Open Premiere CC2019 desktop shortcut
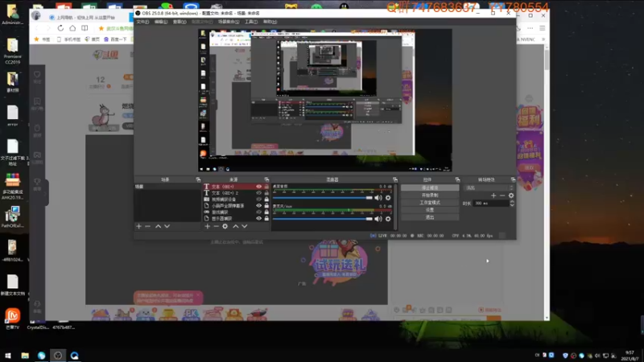Image resolution: width=644 pixels, height=362 pixels. [x=12, y=51]
